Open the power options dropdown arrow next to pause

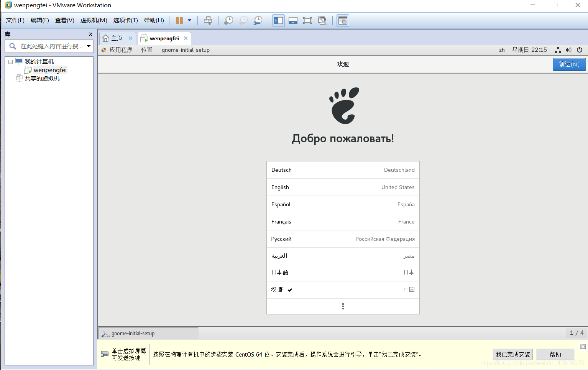coord(189,20)
